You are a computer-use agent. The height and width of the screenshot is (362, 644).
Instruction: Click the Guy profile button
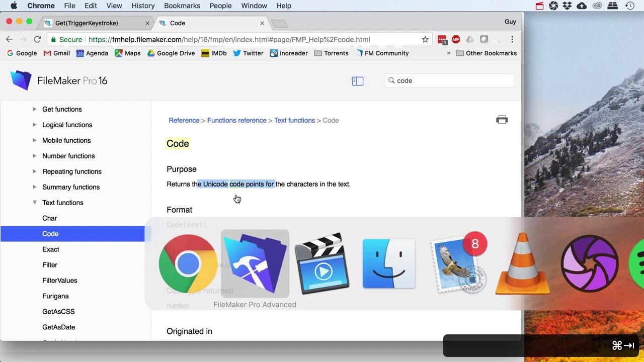510,22
